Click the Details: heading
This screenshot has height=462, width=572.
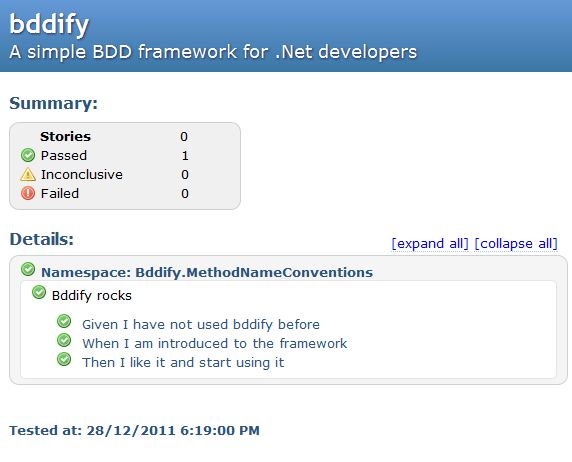pos(42,239)
